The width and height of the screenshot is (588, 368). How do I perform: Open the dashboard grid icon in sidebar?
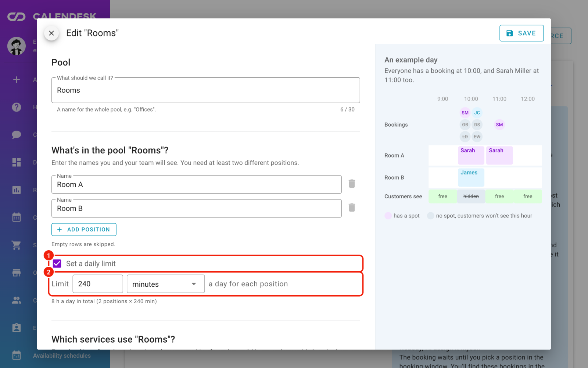point(17,162)
